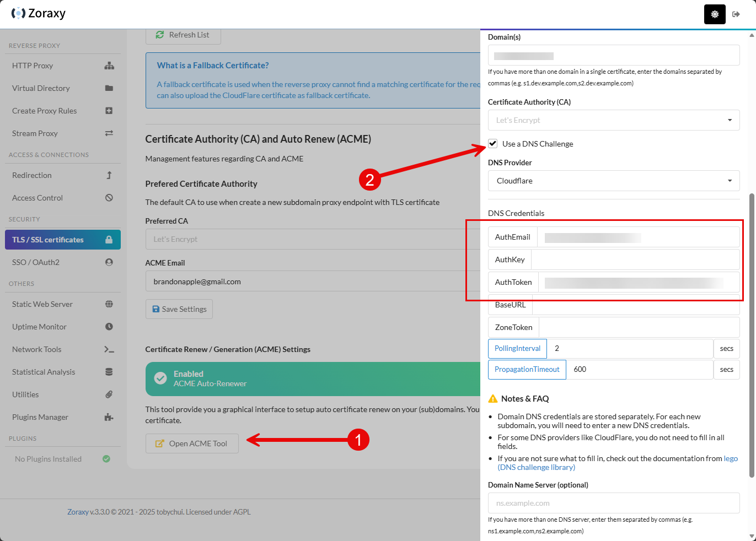Click the Redirection arrow icon
756x541 pixels.
109,175
